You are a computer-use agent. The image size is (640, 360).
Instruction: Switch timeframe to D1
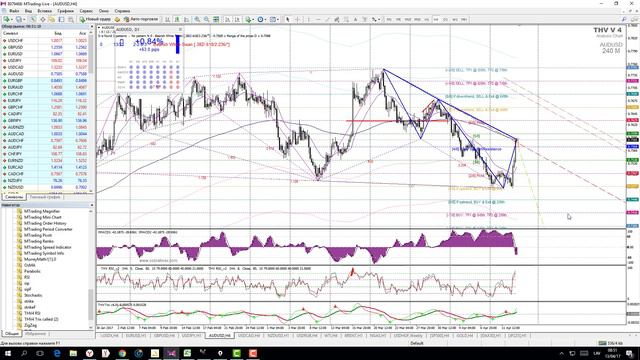[x=445, y=19]
